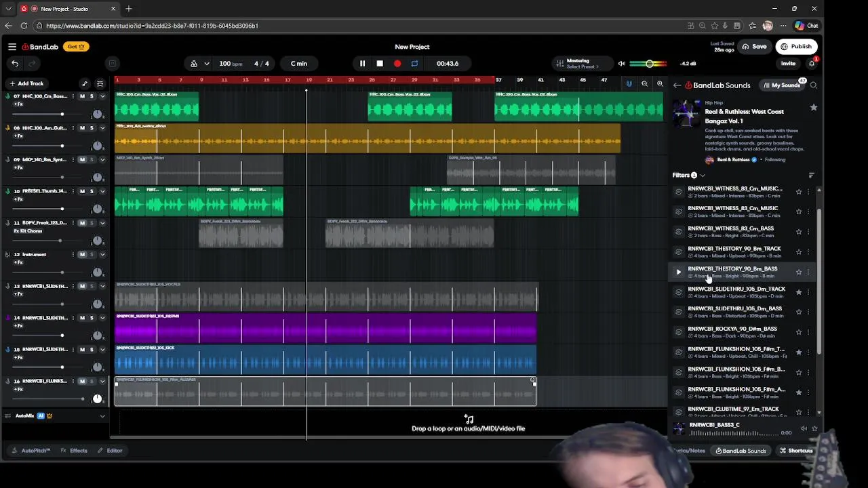Open the metronome settings icon

click(x=194, y=64)
